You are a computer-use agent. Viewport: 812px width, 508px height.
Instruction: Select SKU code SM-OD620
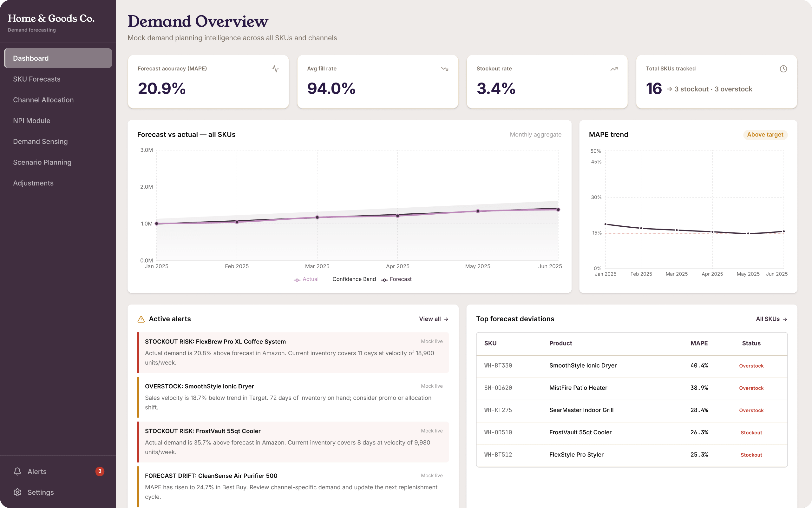click(x=498, y=388)
